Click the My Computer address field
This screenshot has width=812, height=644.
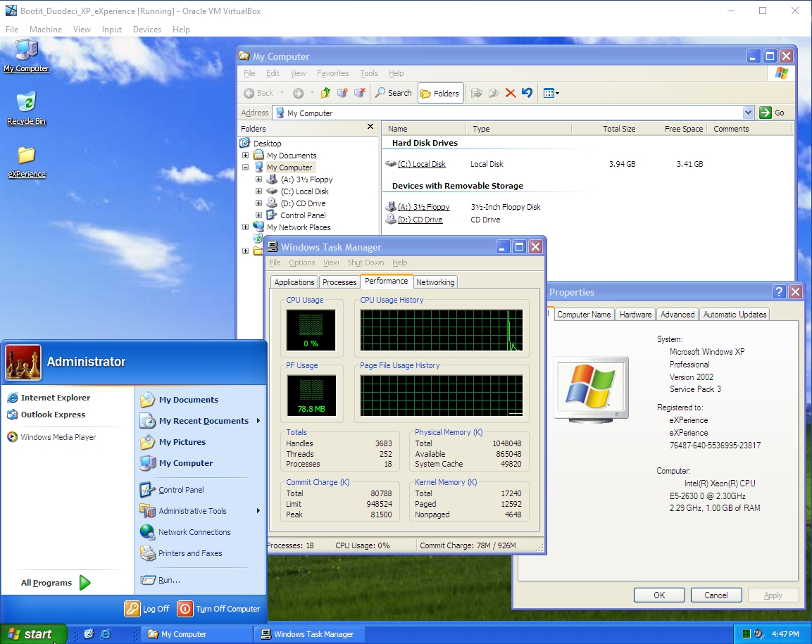tap(508, 113)
